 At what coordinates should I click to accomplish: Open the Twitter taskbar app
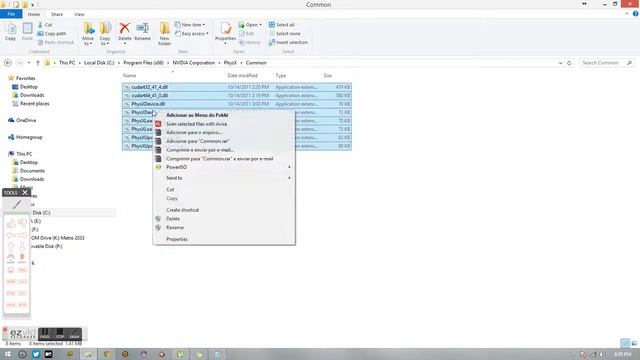(x=36, y=354)
